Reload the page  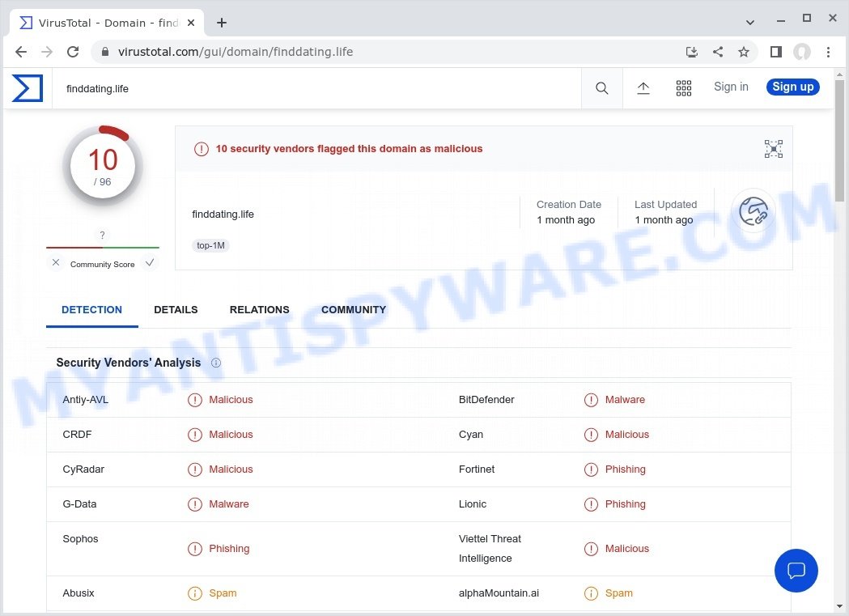73,52
